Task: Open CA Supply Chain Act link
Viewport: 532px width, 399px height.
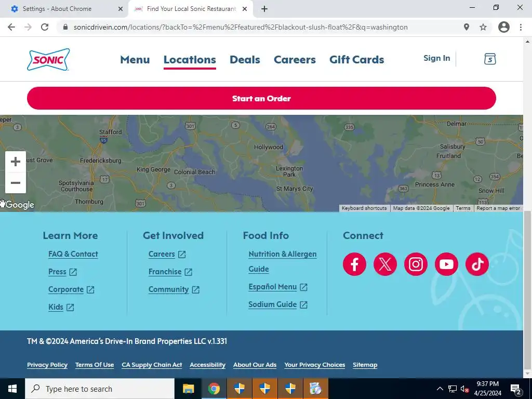Action: click(152, 365)
